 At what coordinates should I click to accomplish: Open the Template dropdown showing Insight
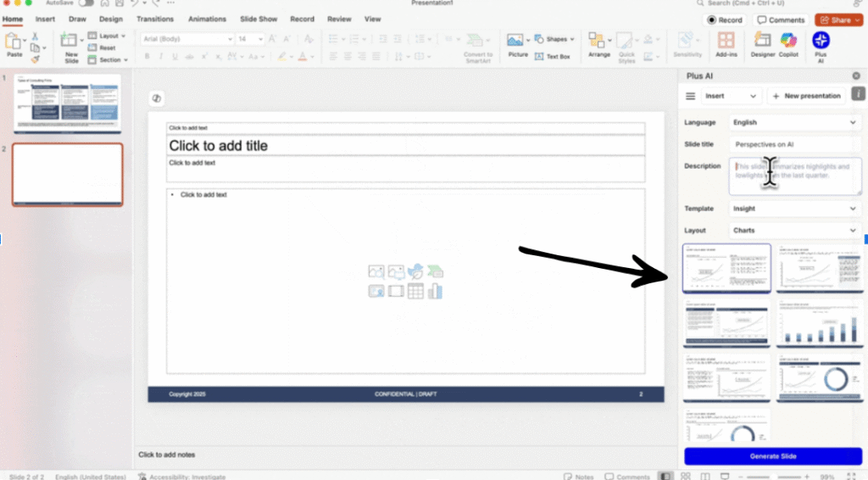tap(794, 209)
